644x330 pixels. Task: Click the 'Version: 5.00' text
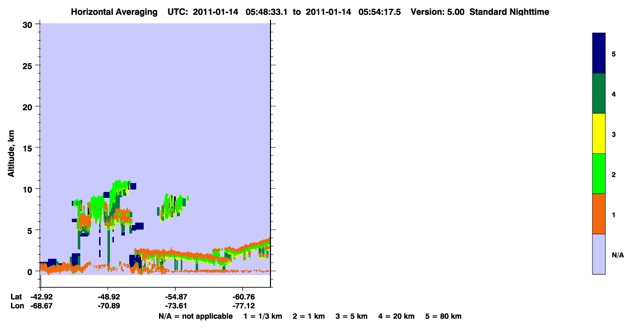pyautogui.click(x=437, y=12)
